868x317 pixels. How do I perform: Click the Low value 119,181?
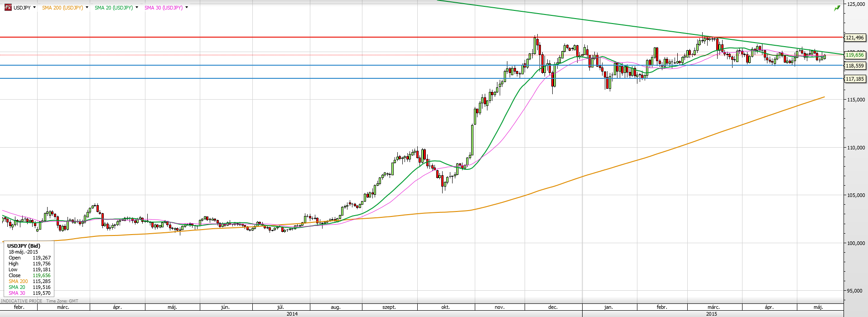[42, 269]
